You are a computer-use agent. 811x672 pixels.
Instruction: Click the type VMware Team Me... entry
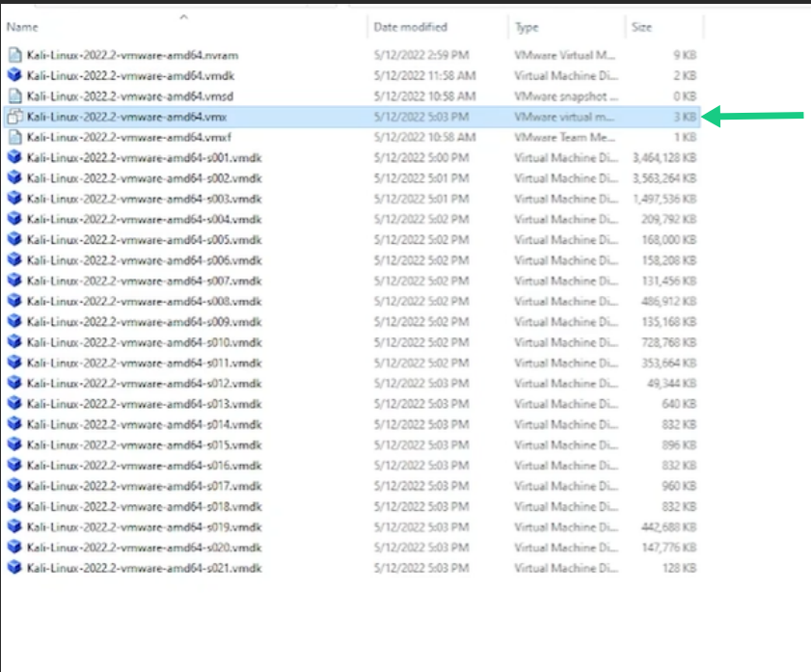(x=564, y=138)
